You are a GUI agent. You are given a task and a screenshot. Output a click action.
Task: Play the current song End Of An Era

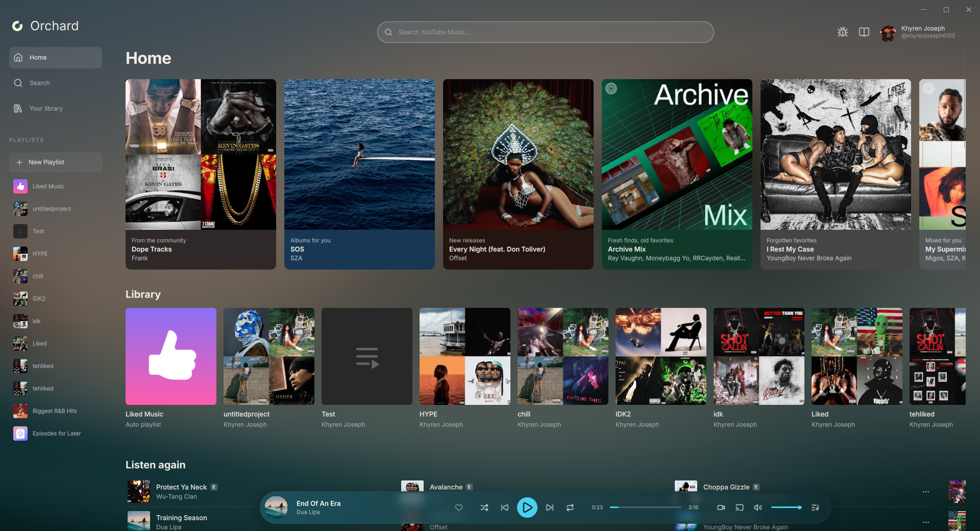point(527,508)
